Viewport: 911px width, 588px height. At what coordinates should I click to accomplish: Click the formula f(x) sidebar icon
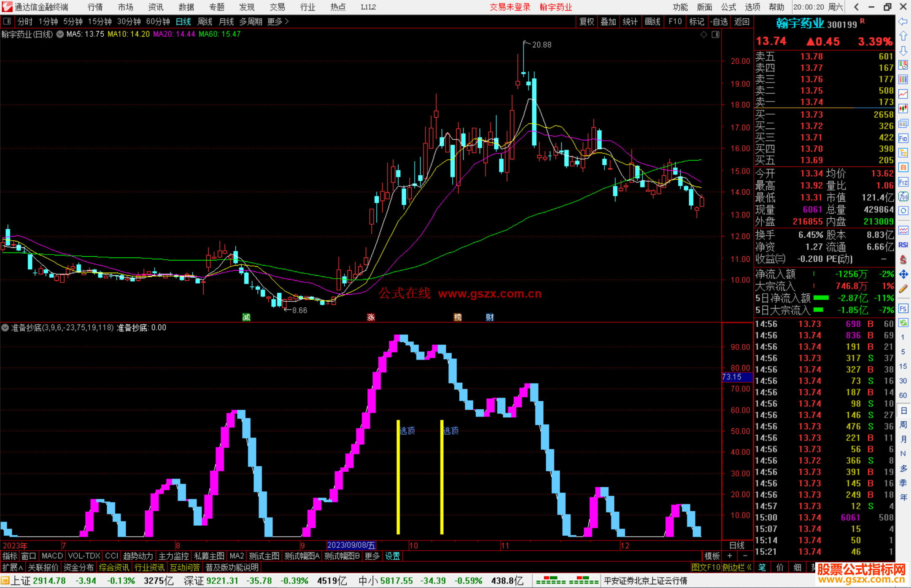(903, 196)
